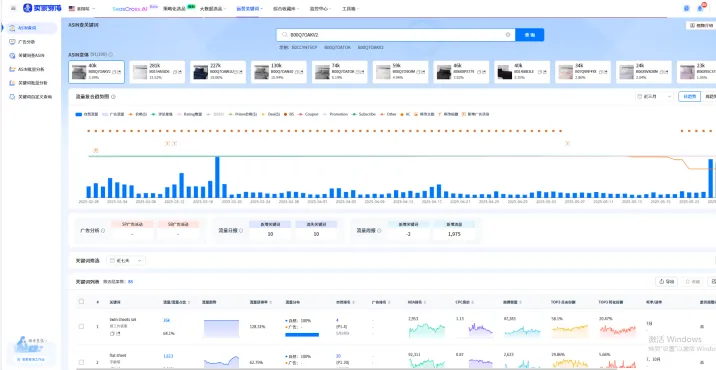Select recent ASIN B0CCYNT5CP below the search box
The width and height of the screenshot is (716, 370).
click(304, 47)
